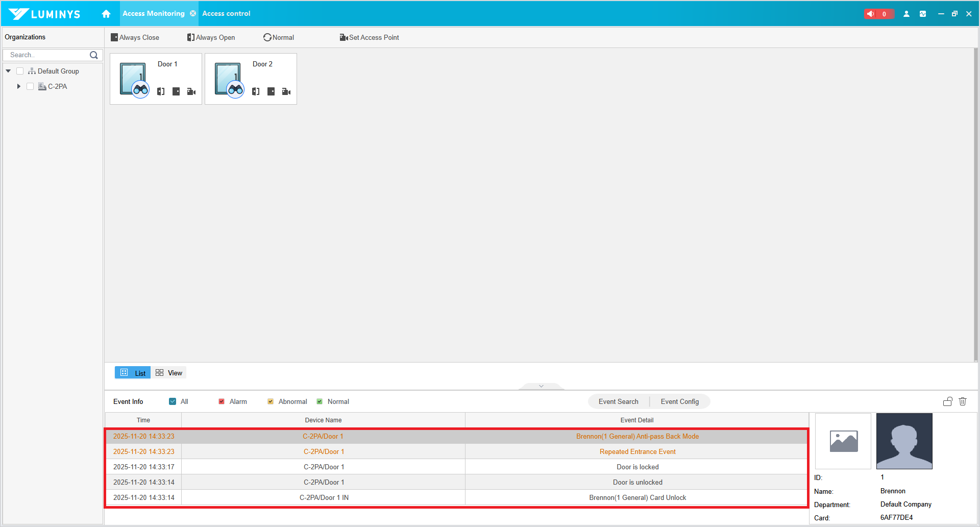The image size is (980, 527).
Task: Collapse the Default Group tree node
Action: coord(8,71)
